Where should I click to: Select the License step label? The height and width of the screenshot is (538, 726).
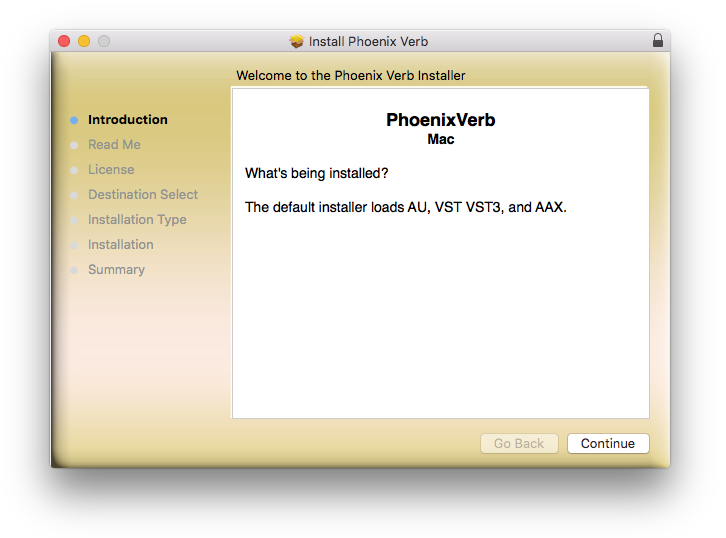click(x=111, y=170)
